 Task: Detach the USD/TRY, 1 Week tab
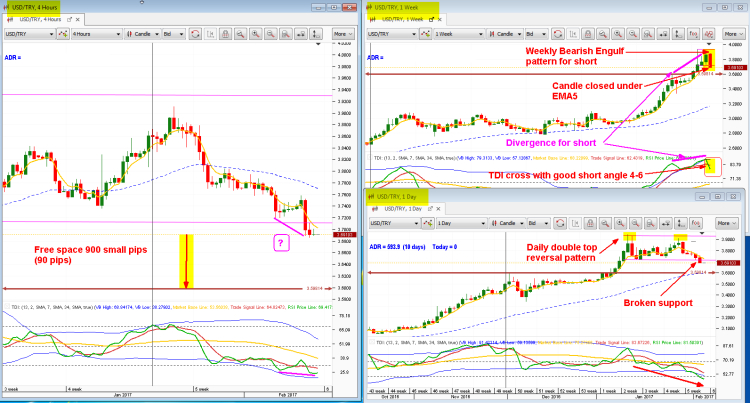pyautogui.click(x=431, y=20)
